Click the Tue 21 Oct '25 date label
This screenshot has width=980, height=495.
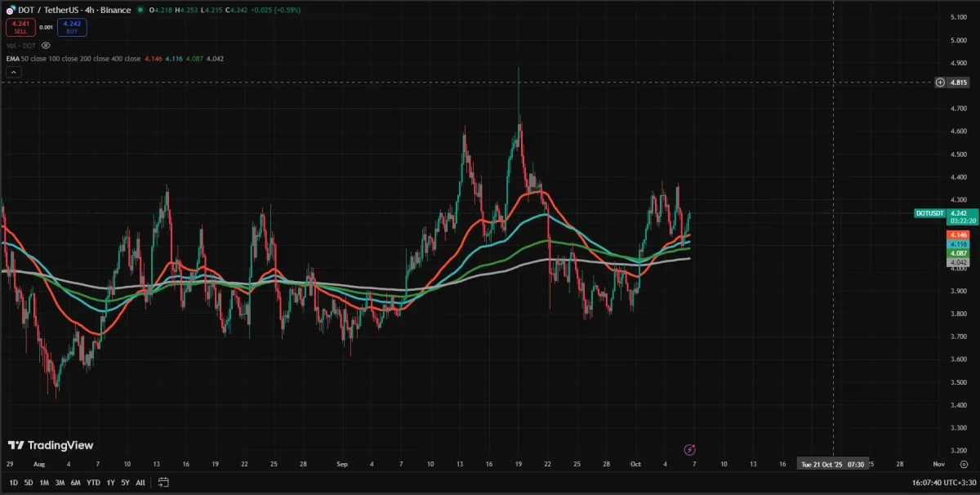[833, 463]
